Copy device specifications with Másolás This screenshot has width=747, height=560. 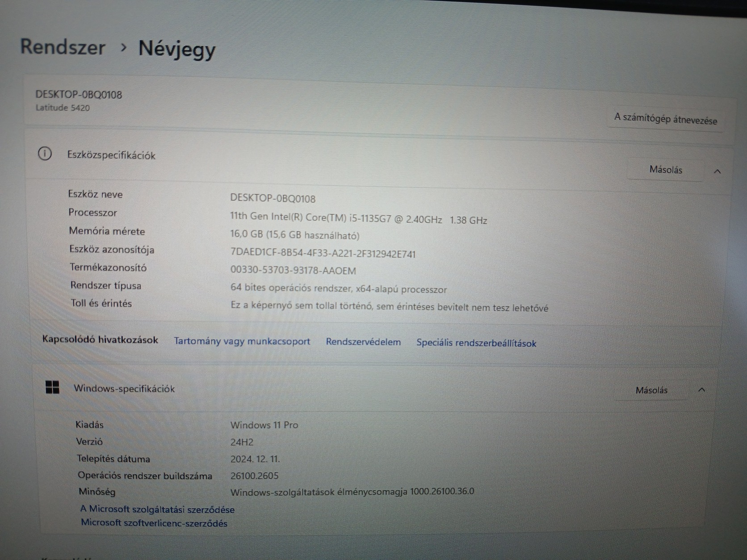point(666,170)
